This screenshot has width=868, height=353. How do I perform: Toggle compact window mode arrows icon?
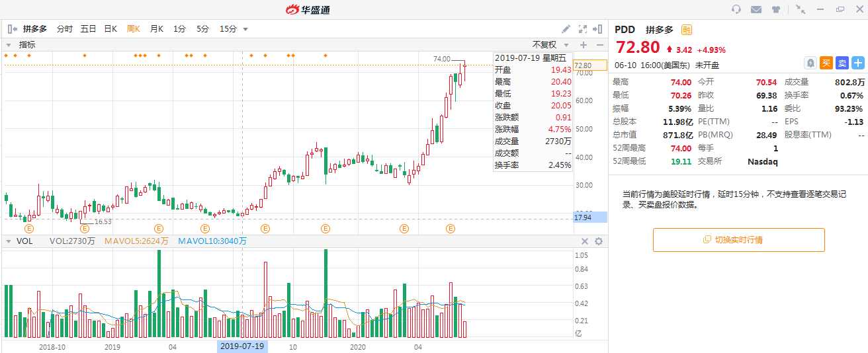(801, 9)
